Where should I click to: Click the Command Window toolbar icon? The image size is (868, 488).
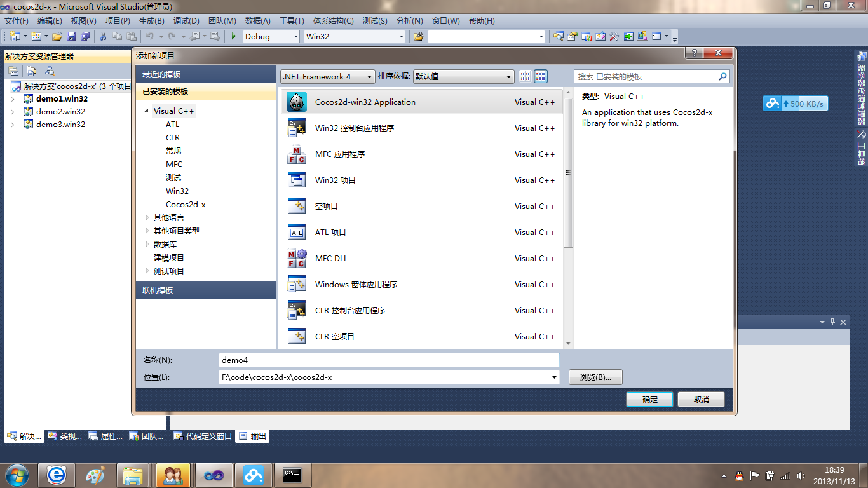(x=657, y=36)
